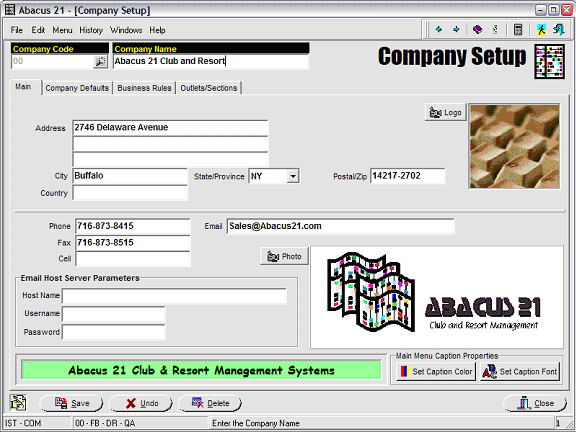Click the Save button

coord(71,403)
